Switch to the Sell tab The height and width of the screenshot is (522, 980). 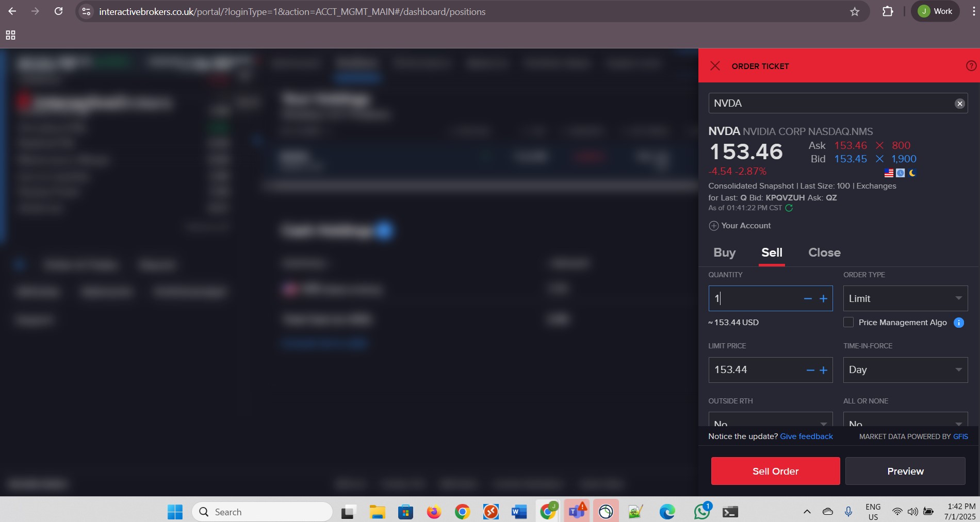point(772,252)
